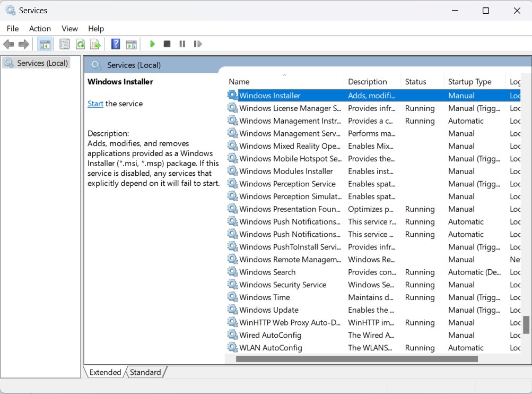Open the Action menu
Image resolution: width=532 pixels, height=394 pixels.
[x=40, y=29]
